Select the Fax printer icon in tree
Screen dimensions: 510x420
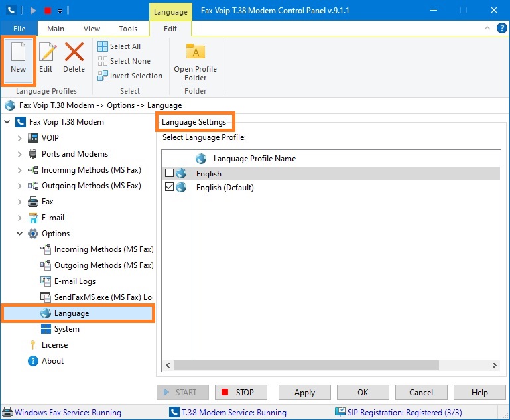tap(33, 202)
